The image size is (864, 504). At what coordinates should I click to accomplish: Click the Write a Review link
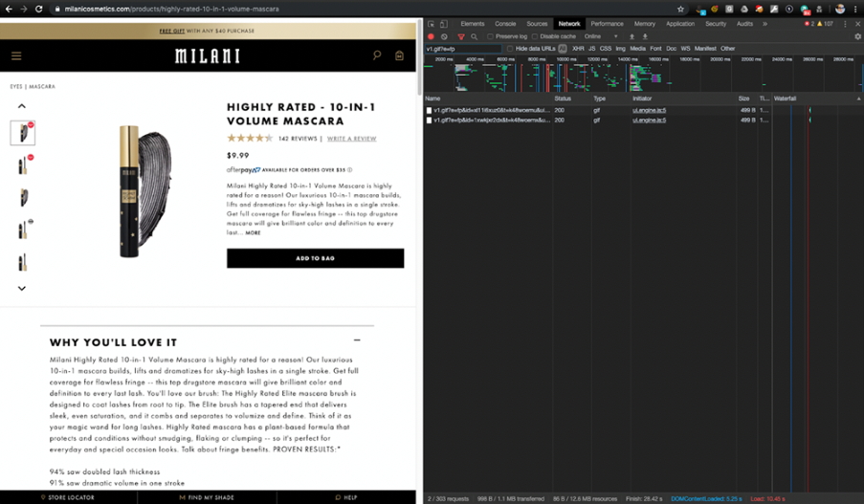coord(351,139)
